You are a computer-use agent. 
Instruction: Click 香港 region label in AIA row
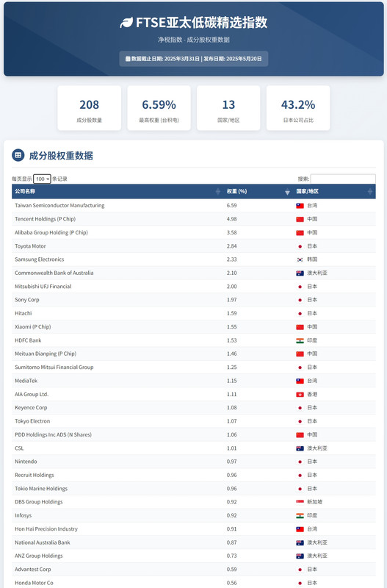312,395
